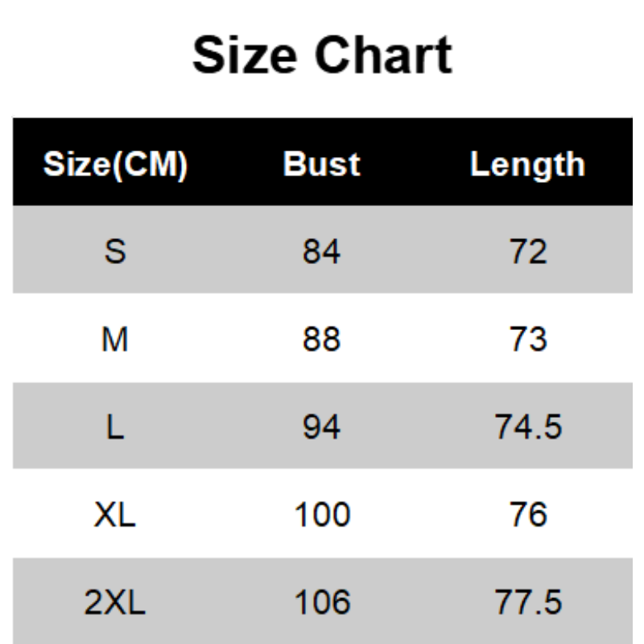Select the XL size label cell
The image size is (644, 644).
point(115,514)
